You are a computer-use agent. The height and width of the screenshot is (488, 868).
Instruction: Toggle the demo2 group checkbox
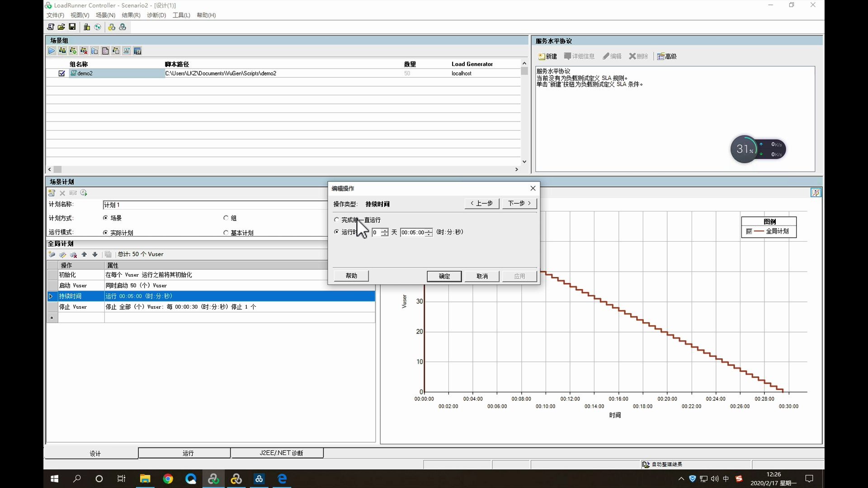click(x=62, y=73)
